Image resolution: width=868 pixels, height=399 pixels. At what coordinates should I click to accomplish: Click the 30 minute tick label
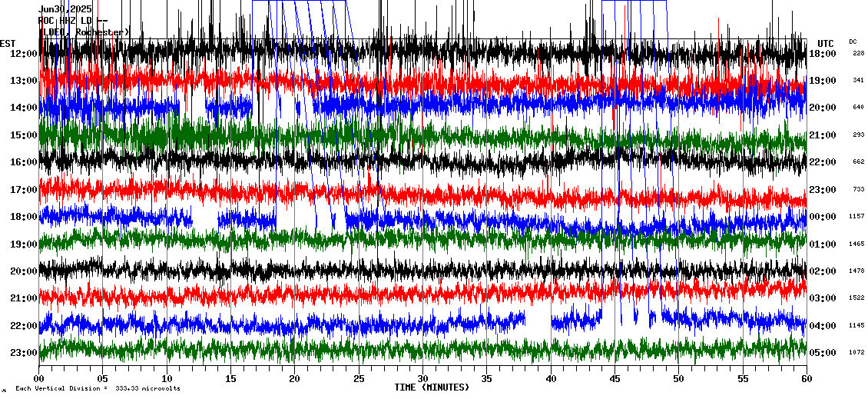click(422, 379)
